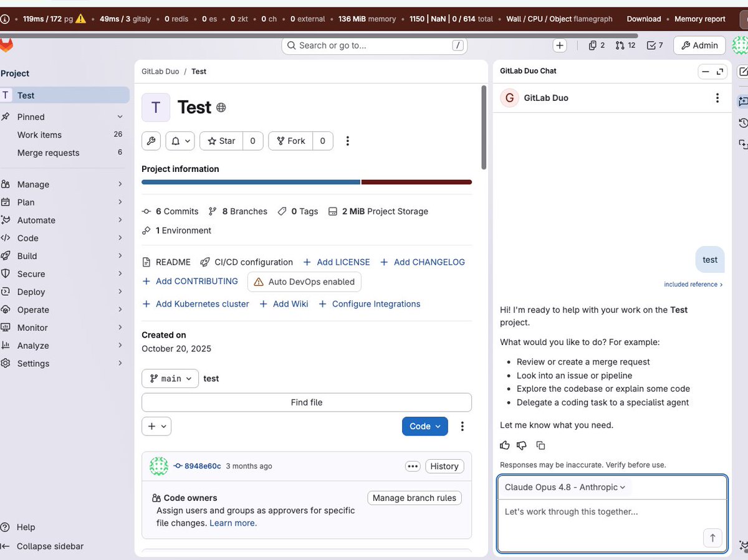Click the pg warning triangle icon
This screenshot has height=560, width=748.
tap(80, 18)
